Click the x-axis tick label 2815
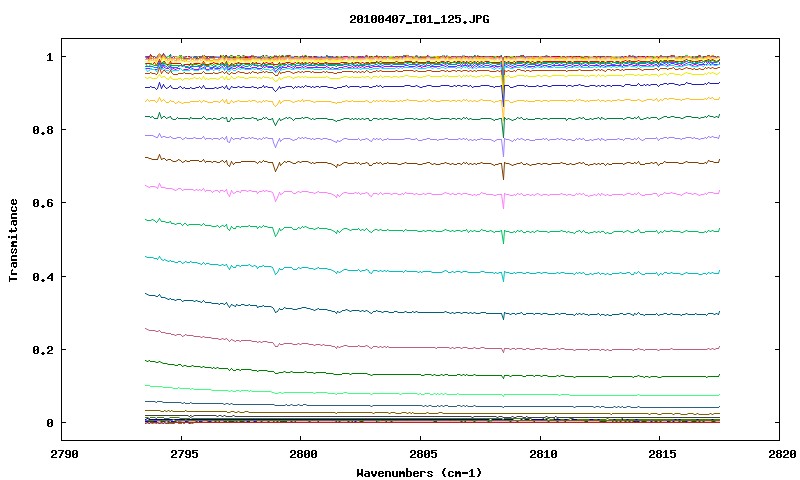 [x=661, y=454]
